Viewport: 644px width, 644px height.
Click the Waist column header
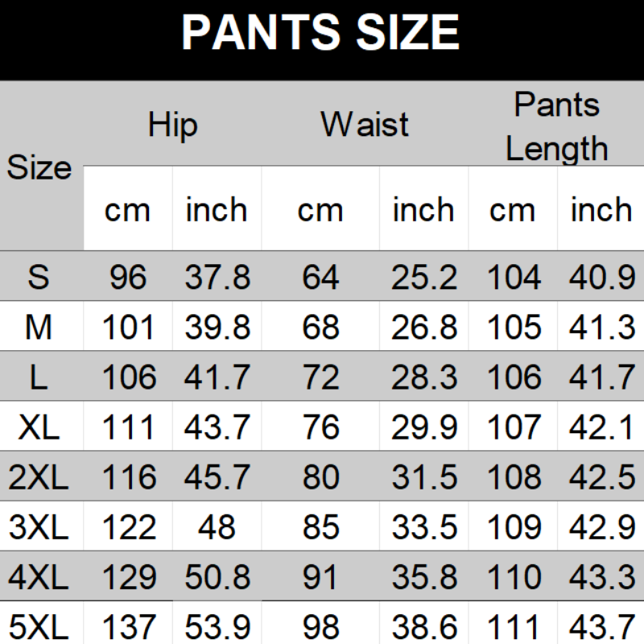[x=365, y=125]
